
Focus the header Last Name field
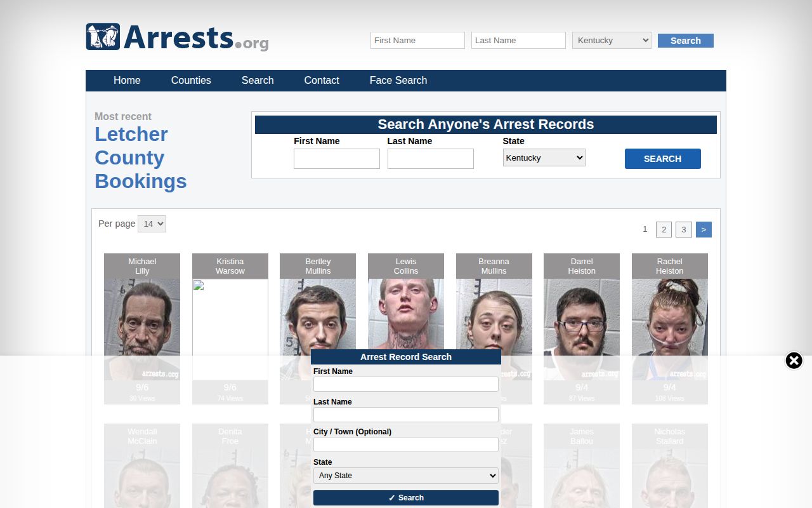pyautogui.click(x=518, y=41)
